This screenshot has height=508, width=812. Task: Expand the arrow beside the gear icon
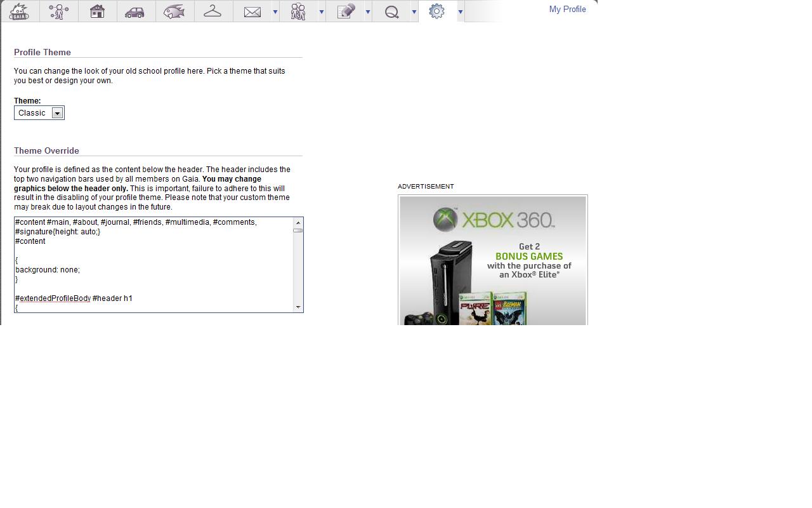(x=460, y=12)
